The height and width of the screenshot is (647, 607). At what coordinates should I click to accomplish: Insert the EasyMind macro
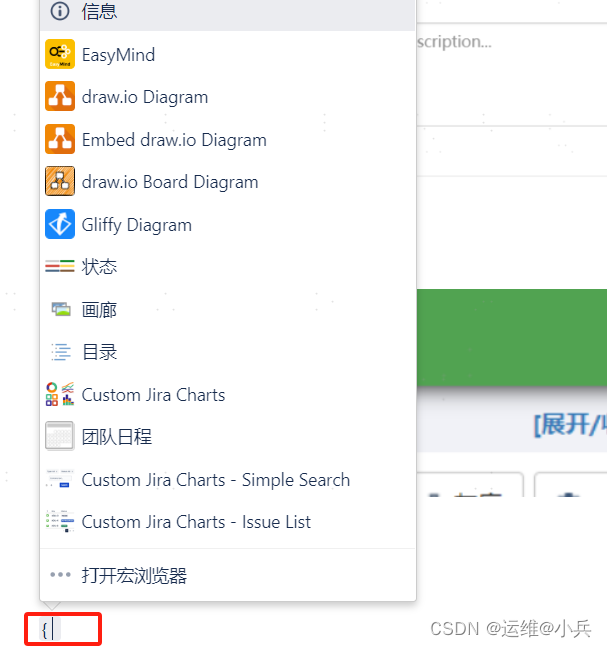tap(227, 54)
